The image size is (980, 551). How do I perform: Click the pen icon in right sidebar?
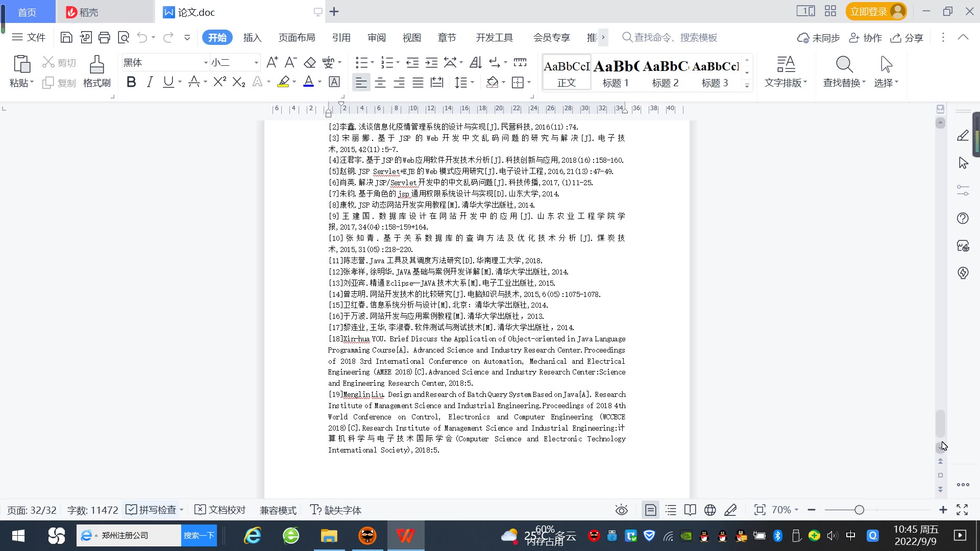tap(963, 135)
